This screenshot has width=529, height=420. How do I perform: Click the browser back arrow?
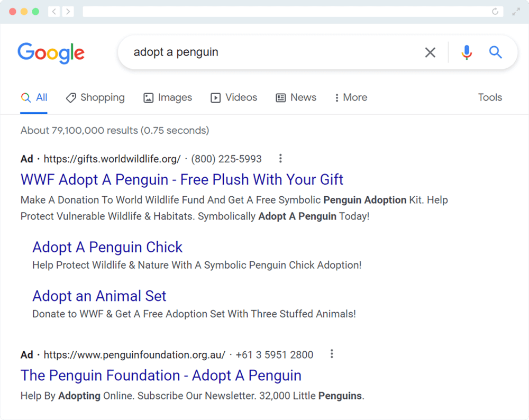[54, 12]
